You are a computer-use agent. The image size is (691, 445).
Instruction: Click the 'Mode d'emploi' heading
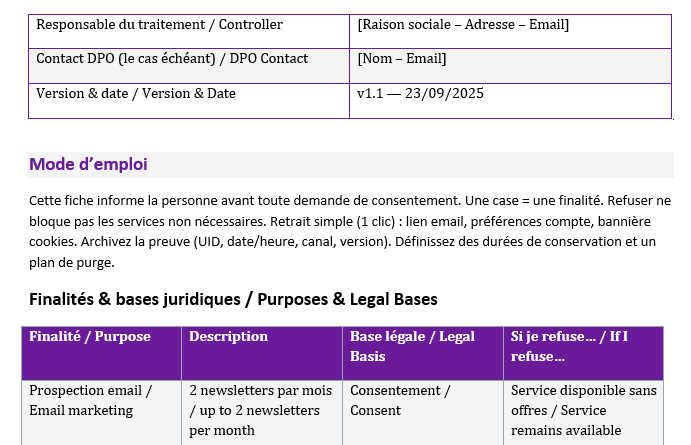pos(88,164)
